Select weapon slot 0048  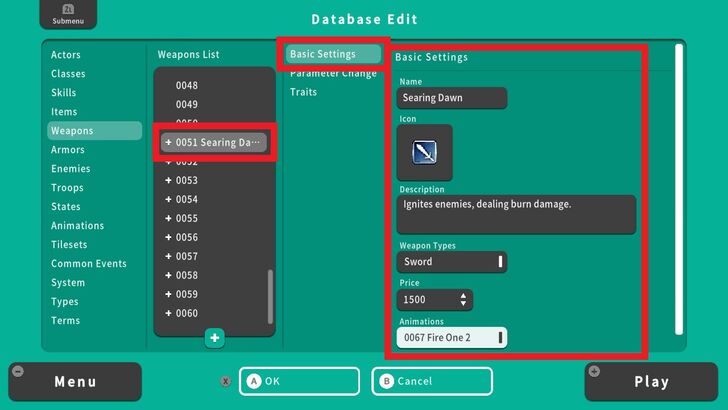pos(187,85)
